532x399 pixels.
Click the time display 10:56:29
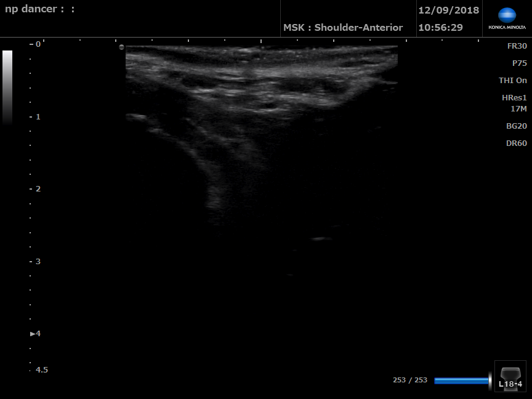[x=440, y=28]
